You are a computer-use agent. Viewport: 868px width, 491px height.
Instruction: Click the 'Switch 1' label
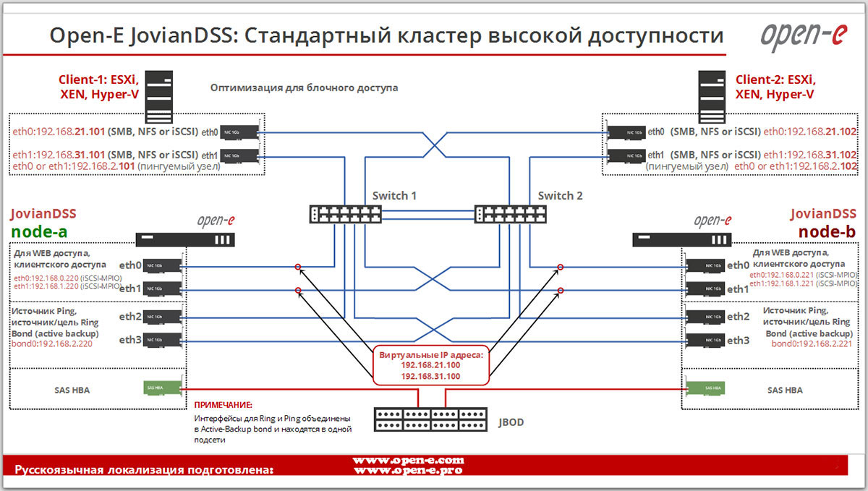(x=394, y=196)
